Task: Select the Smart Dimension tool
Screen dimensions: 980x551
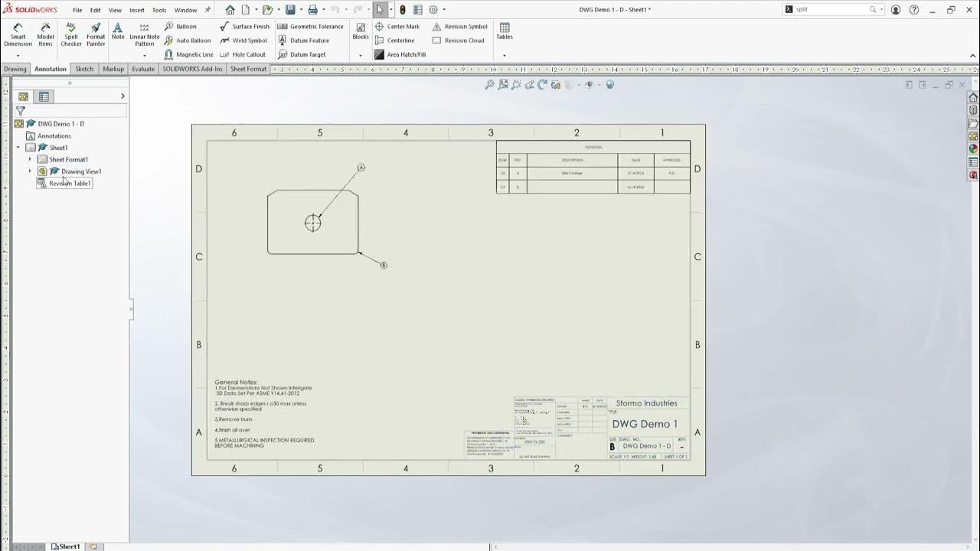Action: (x=18, y=34)
